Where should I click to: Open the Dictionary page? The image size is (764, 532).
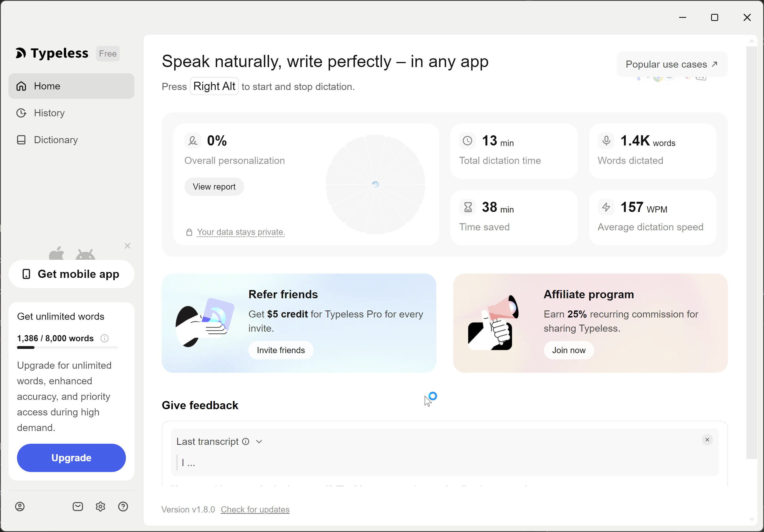71,140
